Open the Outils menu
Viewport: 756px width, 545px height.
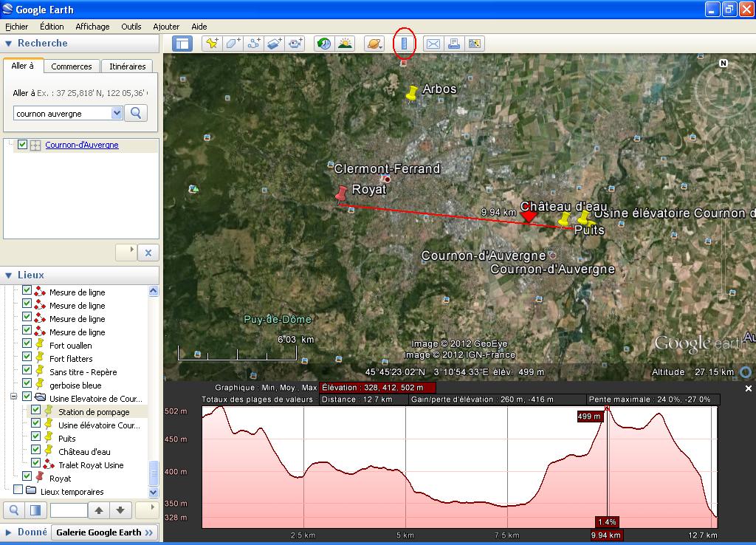coord(131,27)
